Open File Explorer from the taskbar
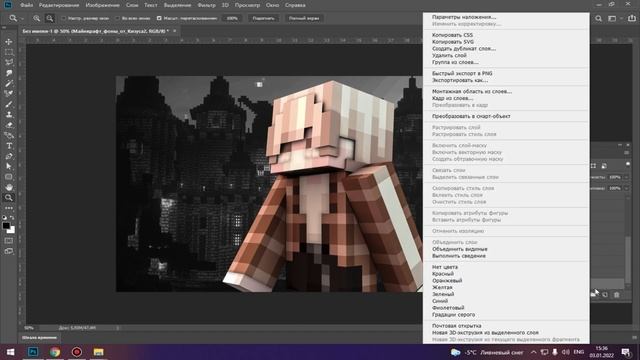Image resolution: width=640 pixels, height=360 pixels. [x=98, y=352]
